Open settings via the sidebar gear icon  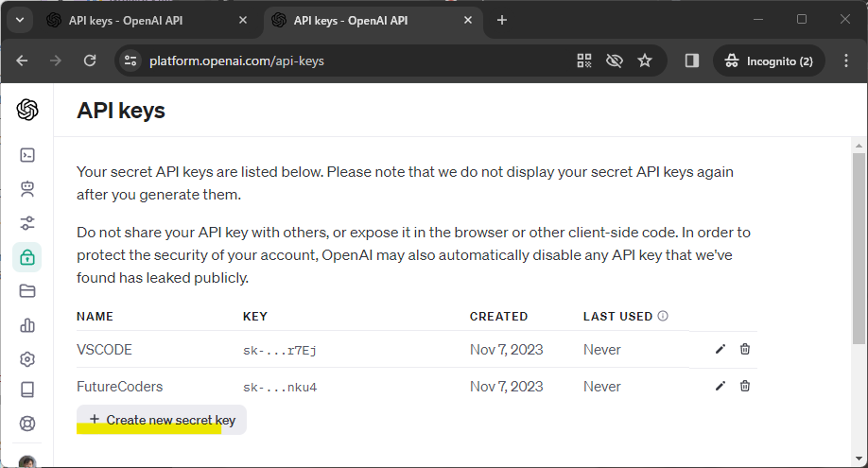[x=27, y=359]
